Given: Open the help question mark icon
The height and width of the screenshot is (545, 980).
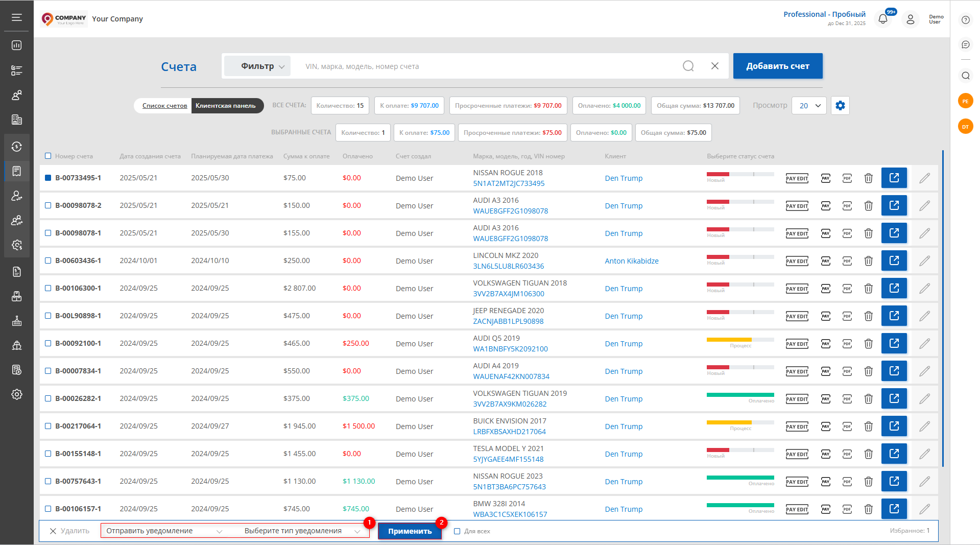Looking at the screenshot, I should coord(965,20).
